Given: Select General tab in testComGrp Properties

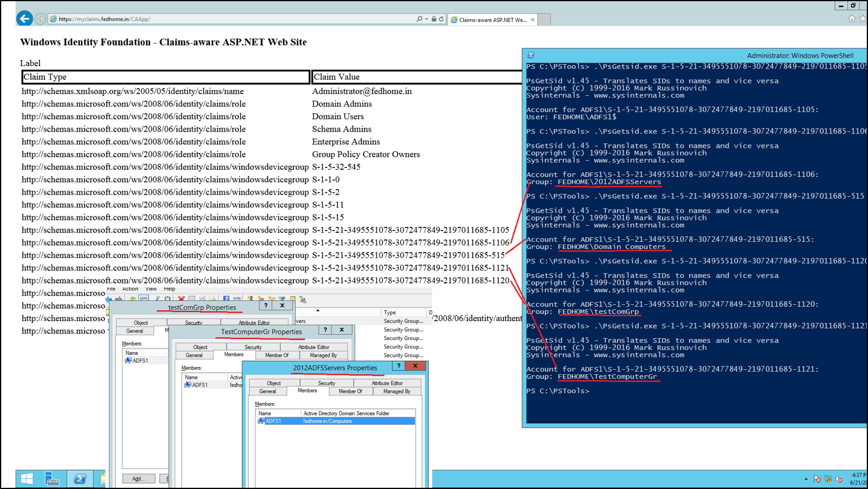Looking at the screenshot, I should 135,331.
